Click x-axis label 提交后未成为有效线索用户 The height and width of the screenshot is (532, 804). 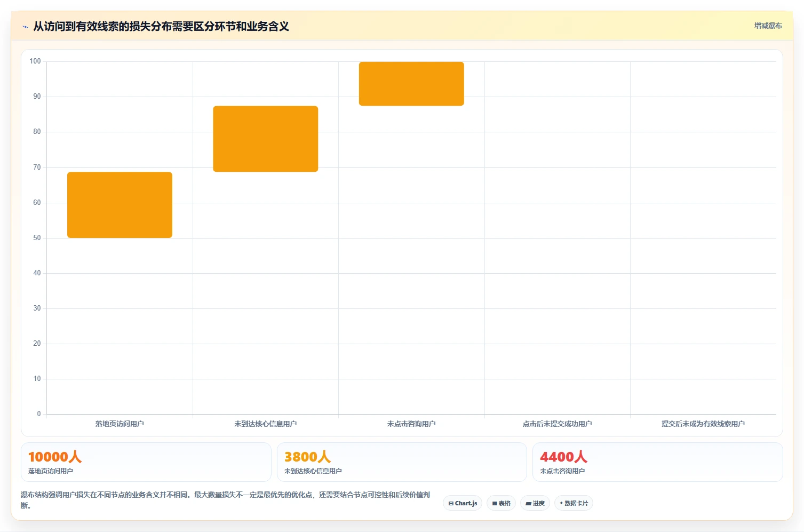[x=703, y=424]
